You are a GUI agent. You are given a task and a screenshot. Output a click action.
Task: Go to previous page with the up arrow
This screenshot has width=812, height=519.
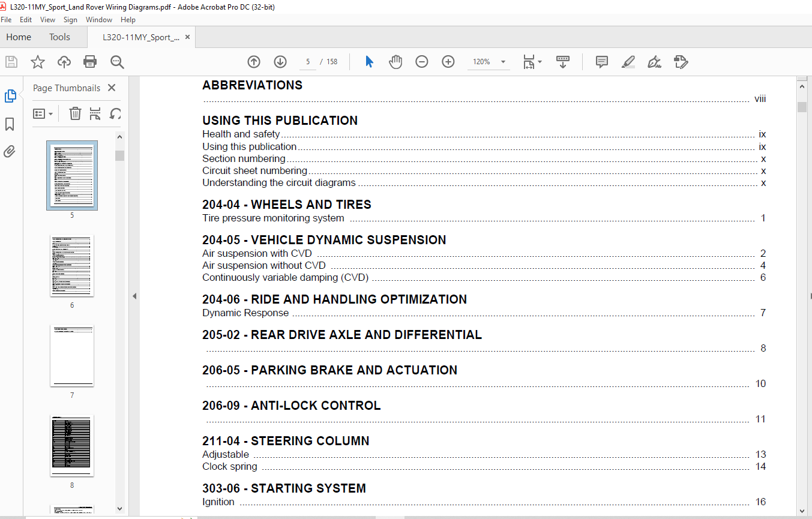coord(254,62)
